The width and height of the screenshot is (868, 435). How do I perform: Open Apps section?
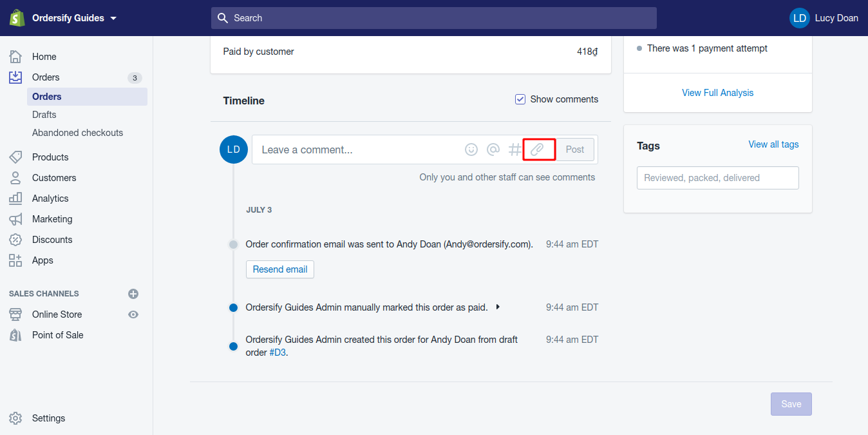pos(42,260)
